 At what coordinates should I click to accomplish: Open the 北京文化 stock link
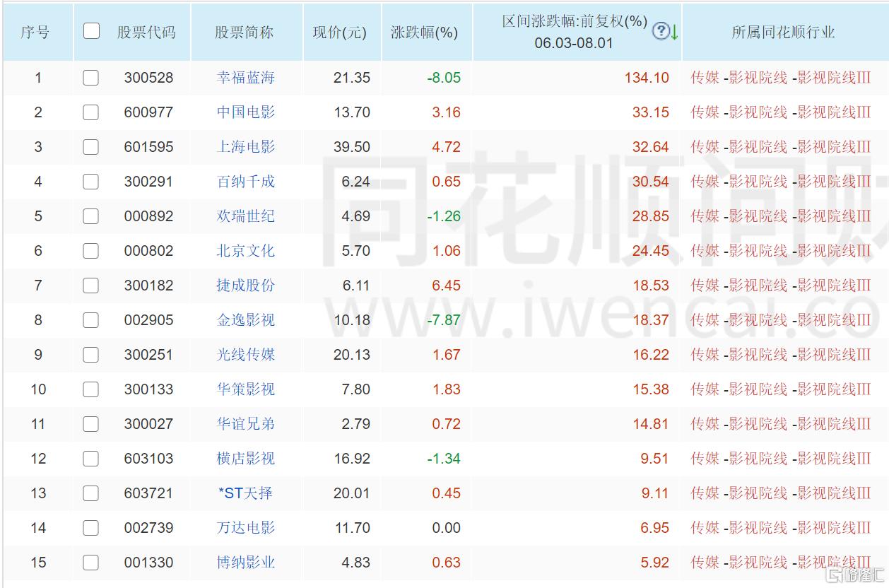point(245,251)
